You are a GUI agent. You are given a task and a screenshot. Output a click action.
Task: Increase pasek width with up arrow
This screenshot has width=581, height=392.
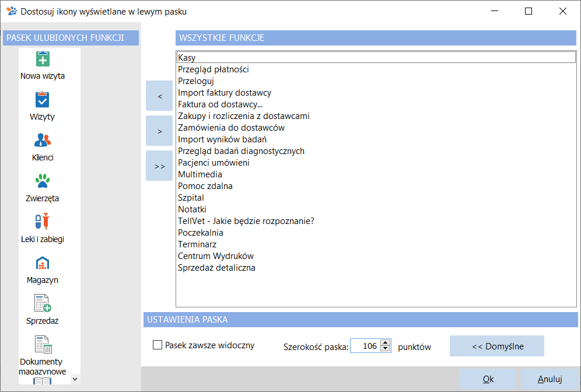(x=386, y=343)
